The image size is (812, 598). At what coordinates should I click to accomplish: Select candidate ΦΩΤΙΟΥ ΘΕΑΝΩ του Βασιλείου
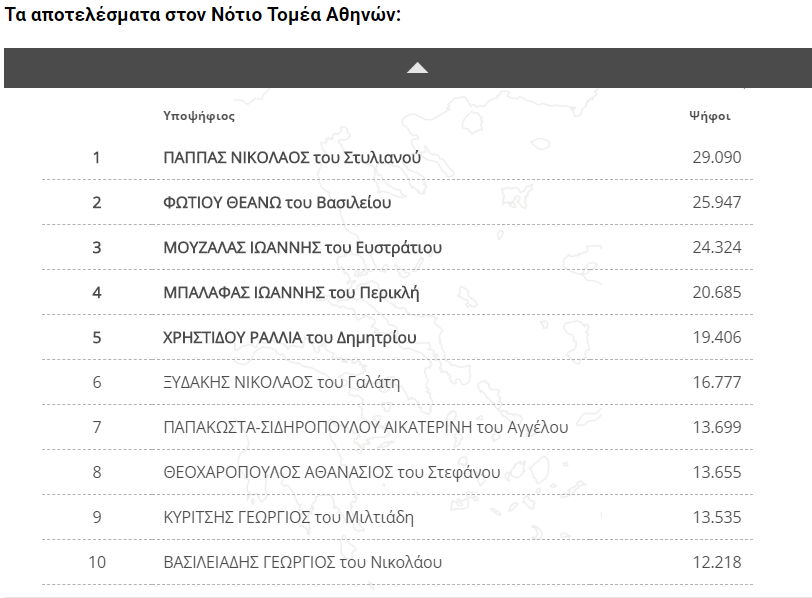coord(277,203)
